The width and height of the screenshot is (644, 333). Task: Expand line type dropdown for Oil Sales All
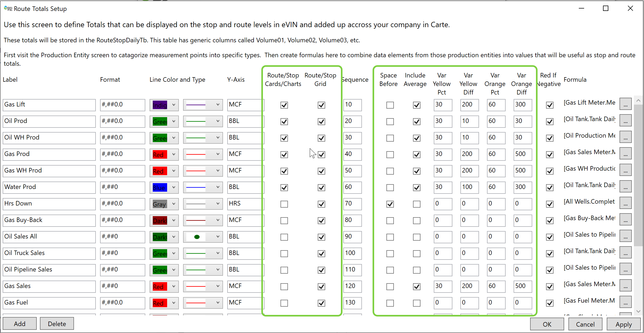(x=218, y=237)
